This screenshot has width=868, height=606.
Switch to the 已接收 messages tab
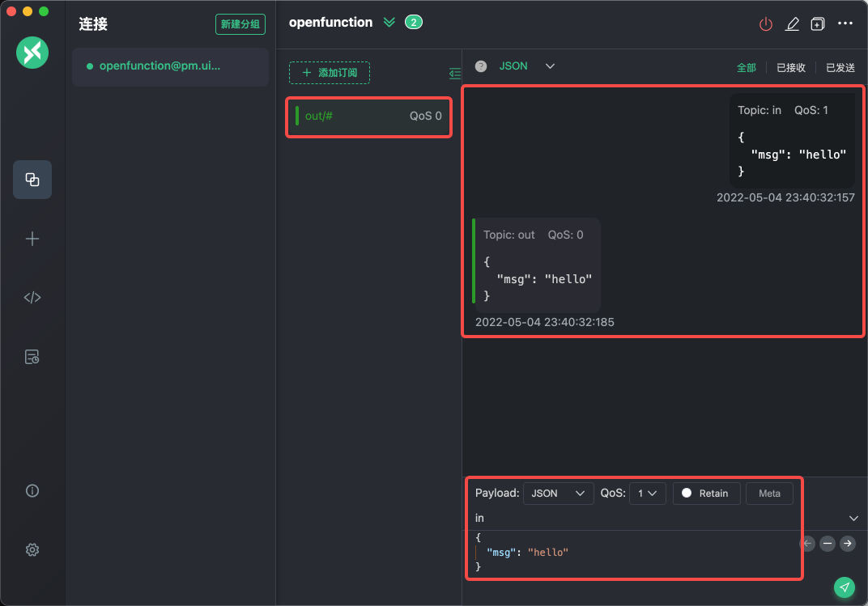point(789,68)
